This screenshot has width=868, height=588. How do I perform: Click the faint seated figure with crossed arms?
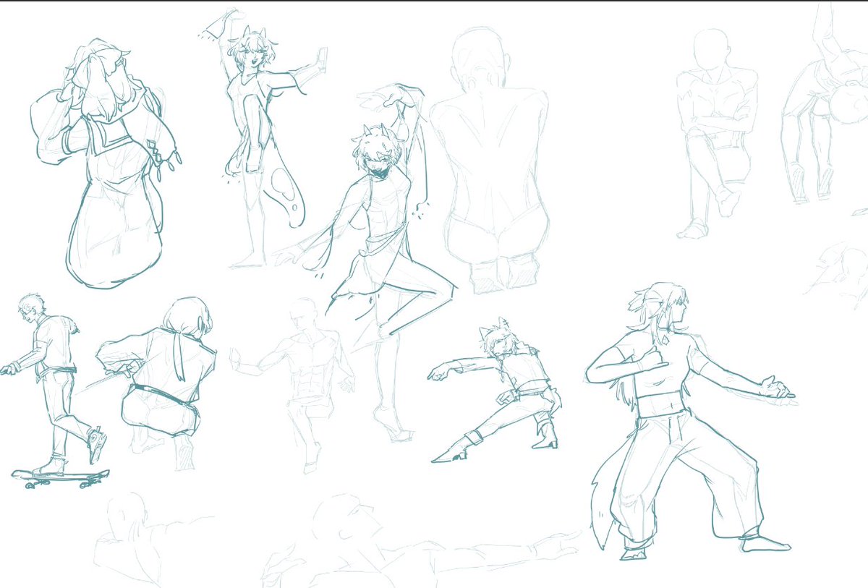pyautogui.click(x=716, y=134)
